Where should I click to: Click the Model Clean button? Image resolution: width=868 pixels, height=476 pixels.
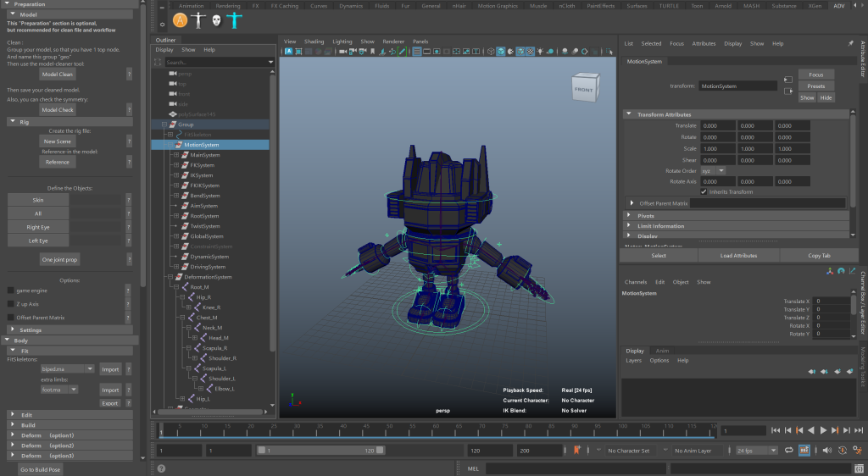(58, 74)
